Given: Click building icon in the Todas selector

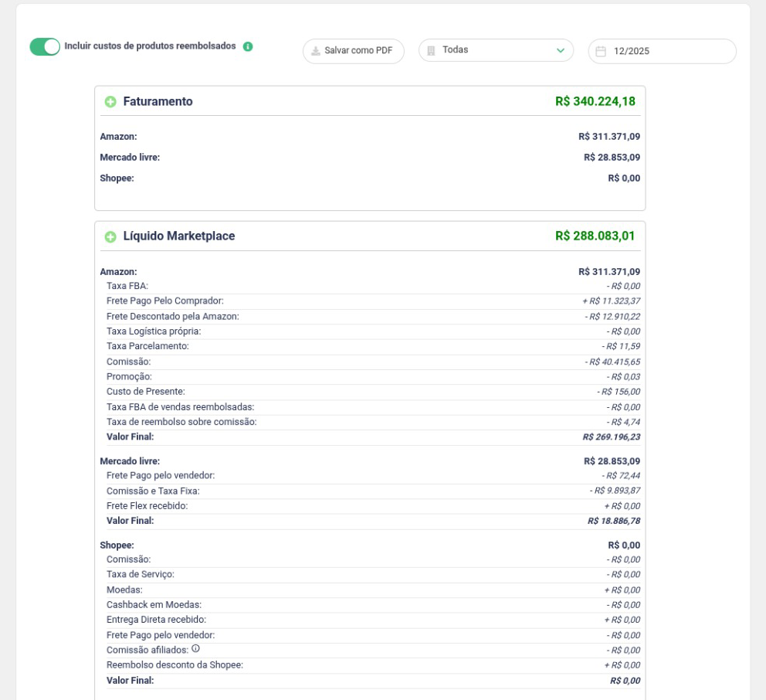Looking at the screenshot, I should click(431, 50).
